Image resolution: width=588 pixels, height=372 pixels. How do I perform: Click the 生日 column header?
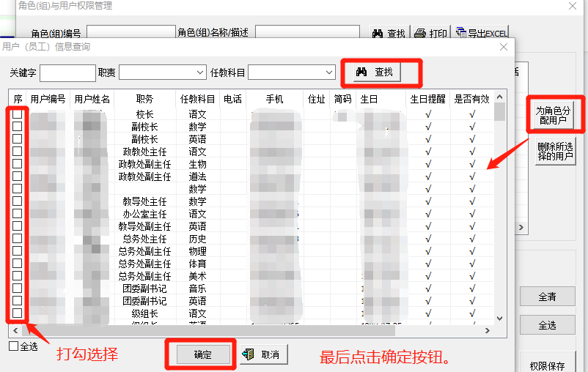pyautogui.click(x=381, y=99)
